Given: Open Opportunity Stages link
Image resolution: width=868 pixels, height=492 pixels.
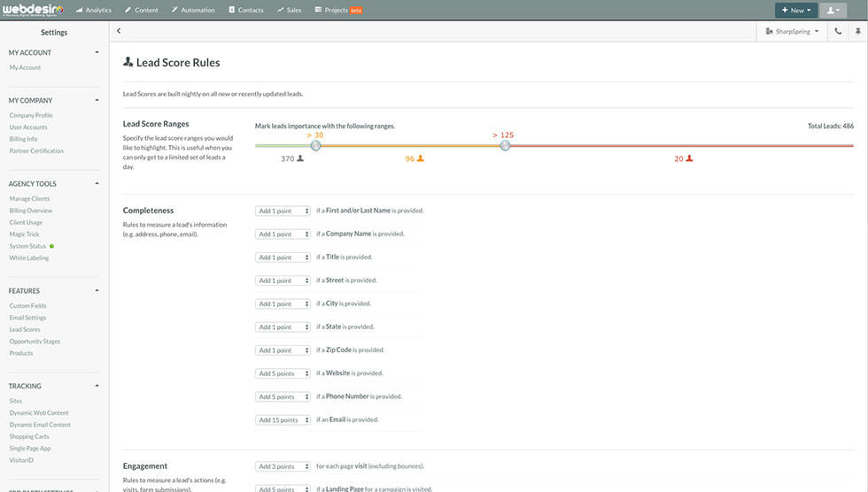Looking at the screenshot, I should (35, 341).
